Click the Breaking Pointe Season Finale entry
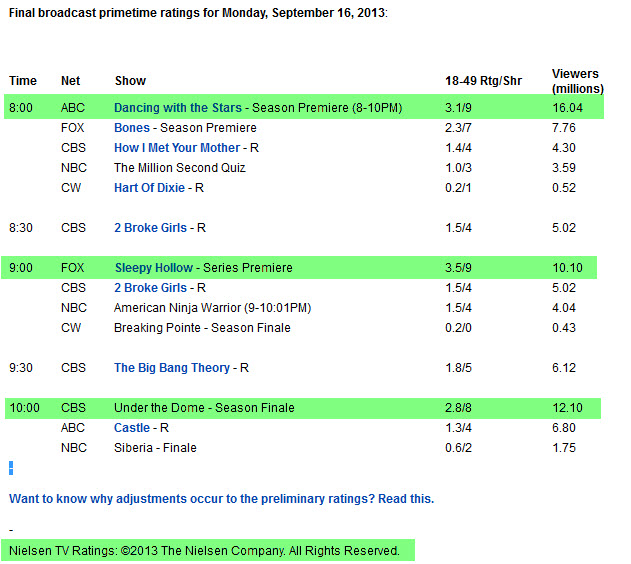 [x=202, y=328]
